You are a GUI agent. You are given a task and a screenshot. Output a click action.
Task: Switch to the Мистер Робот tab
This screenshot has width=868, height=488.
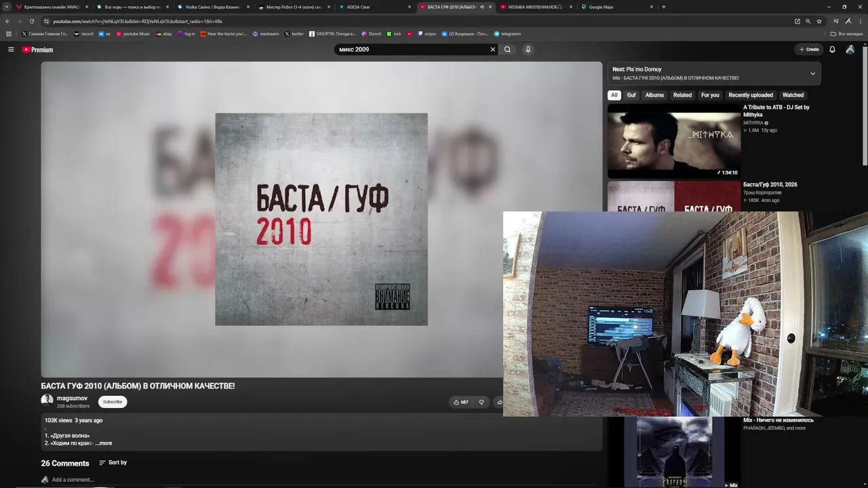click(294, 7)
